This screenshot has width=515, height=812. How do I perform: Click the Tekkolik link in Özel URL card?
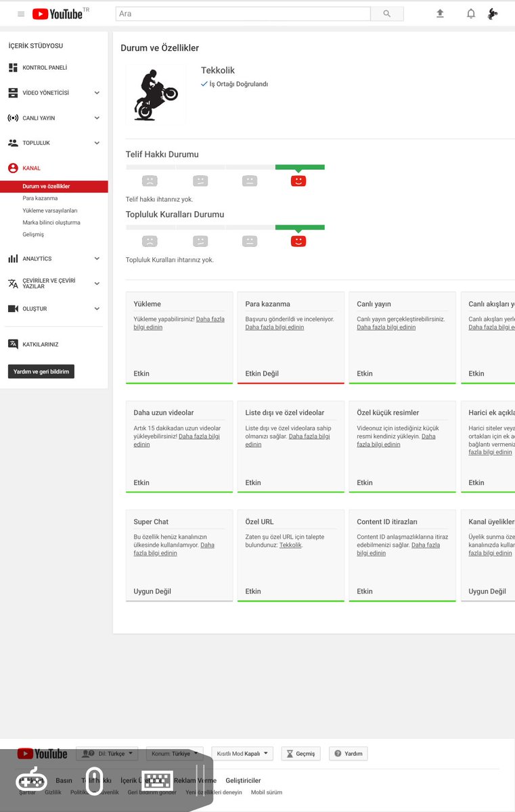(x=290, y=545)
